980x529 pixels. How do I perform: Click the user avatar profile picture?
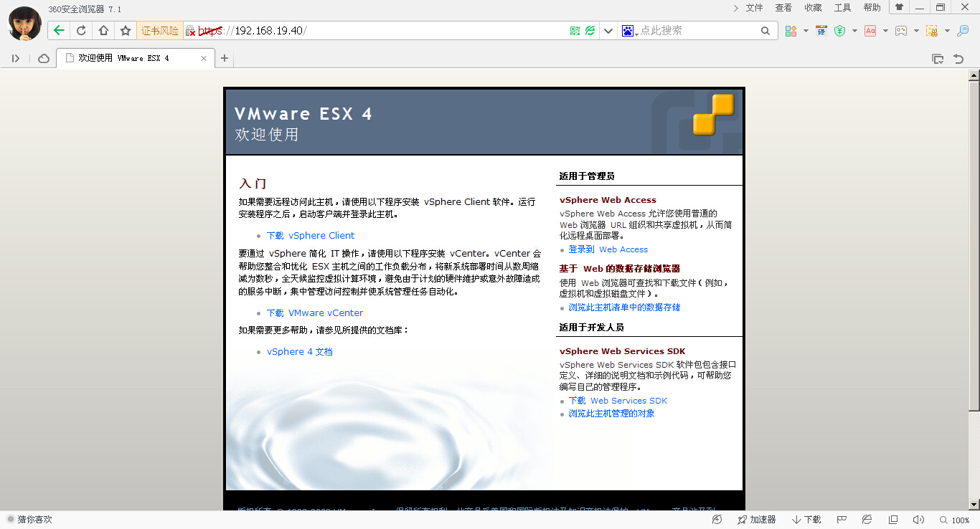pos(24,23)
